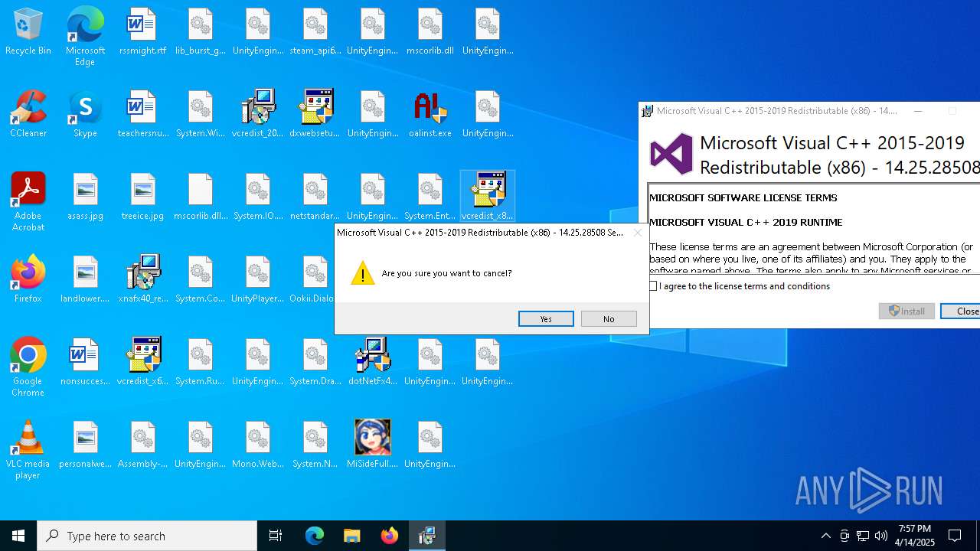This screenshot has width=980, height=551.
Task: Open the network status tray icon
Action: click(x=863, y=536)
